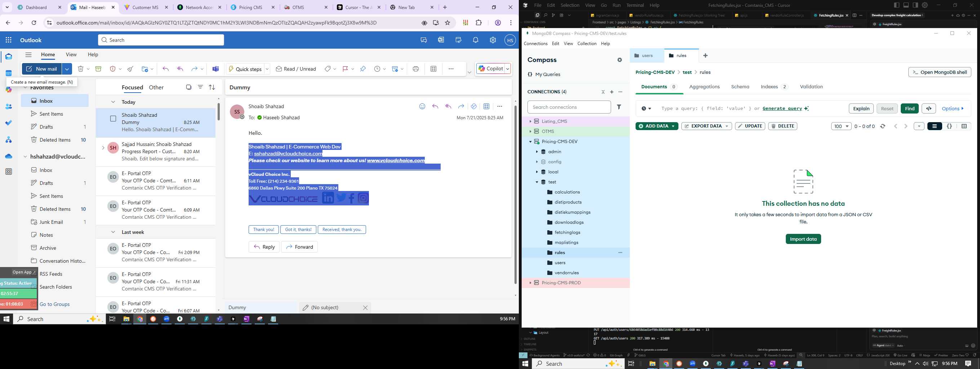980x369 pixels.
Task: Switch to Schema tab in Compass
Action: tap(740, 87)
